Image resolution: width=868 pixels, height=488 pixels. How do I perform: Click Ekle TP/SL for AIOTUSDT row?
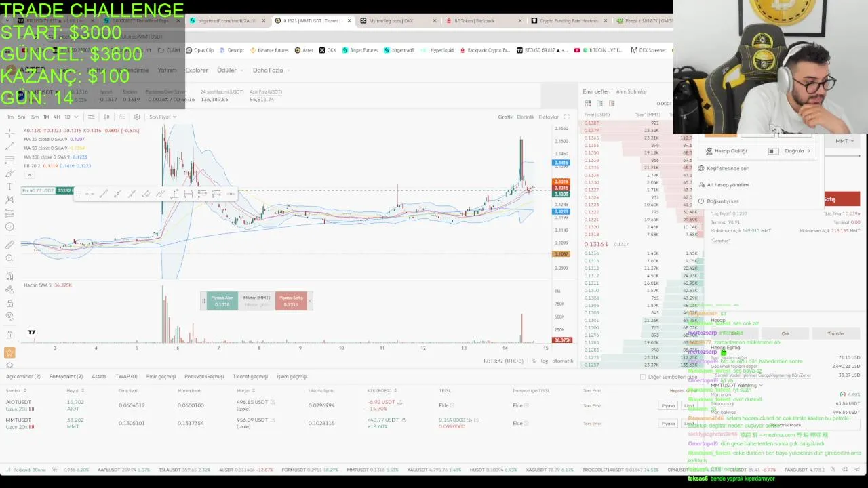(x=443, y=405)
